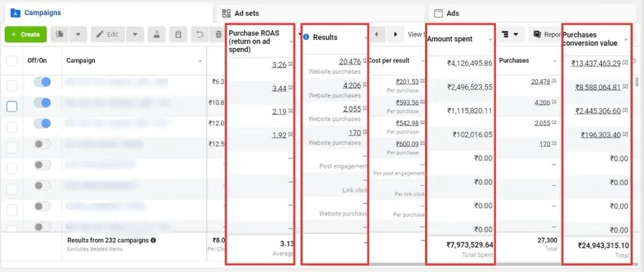Click the ₹2,496,523.55 amount spent cell
Viewport: 644px width, 272px height.
(470, 87)
